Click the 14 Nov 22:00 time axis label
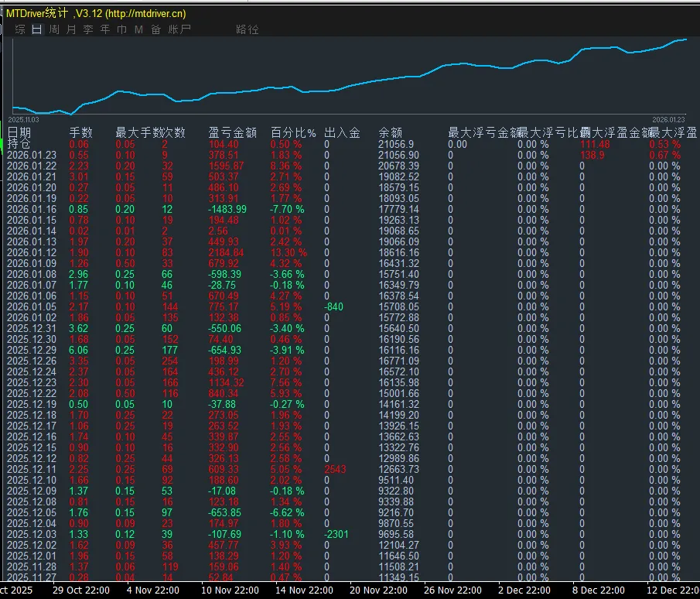The width and height of the screenshot is (700, 599). coord(304,590)
